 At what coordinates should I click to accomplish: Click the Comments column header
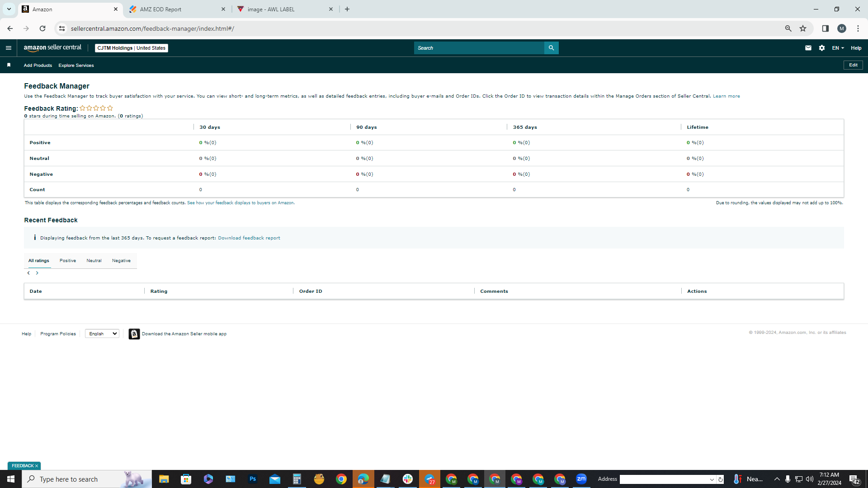coord(494,291)
